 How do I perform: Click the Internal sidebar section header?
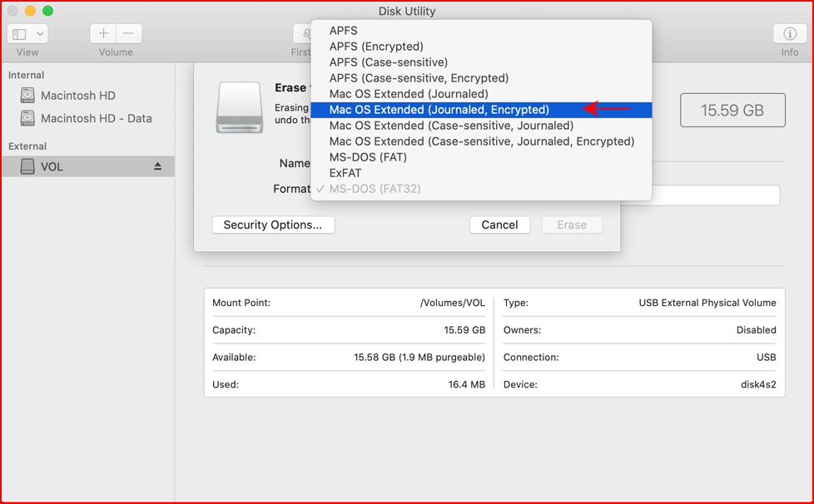pos(26,75)
